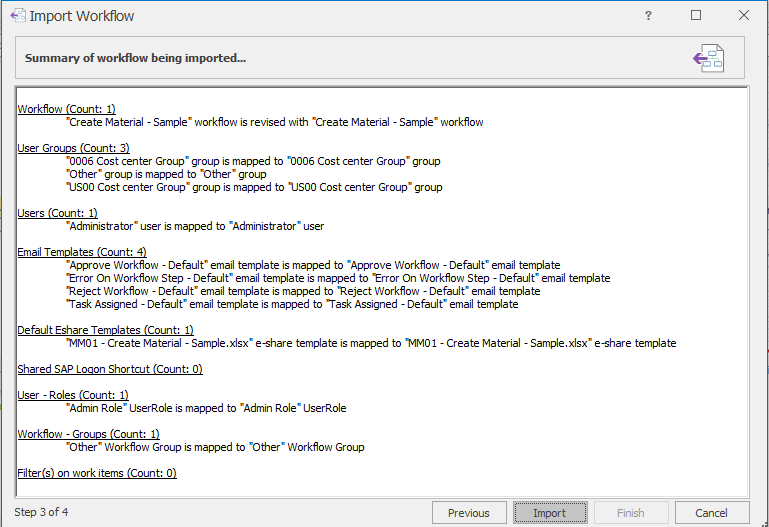769x527 pixels.
Task: Go back with the Previous button
Action: tap(468, 513)
